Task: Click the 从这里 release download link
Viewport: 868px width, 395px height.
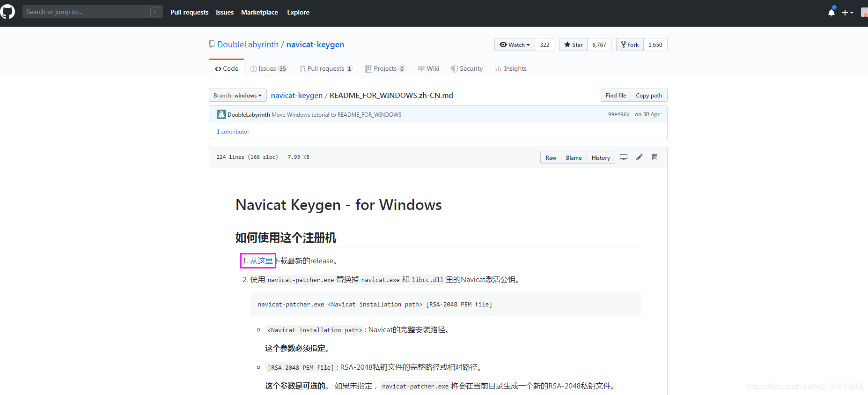Action: [x=261, y=261]
